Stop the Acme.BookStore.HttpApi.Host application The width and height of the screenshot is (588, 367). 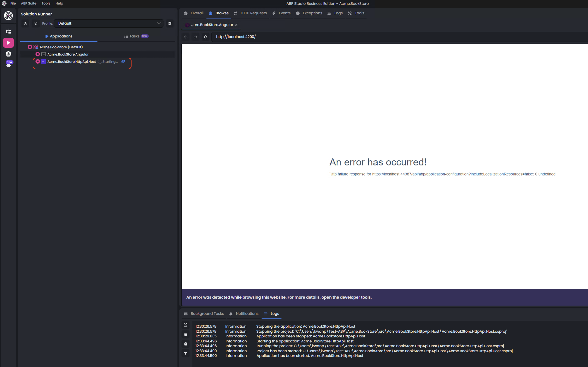pyautogui.click(x=38, y=61)
